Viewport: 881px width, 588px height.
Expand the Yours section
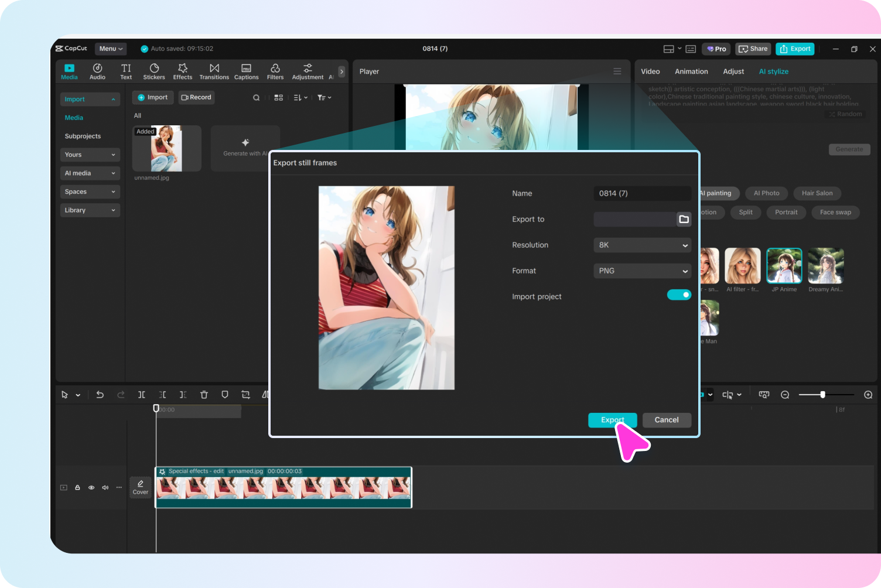[90, 155]
